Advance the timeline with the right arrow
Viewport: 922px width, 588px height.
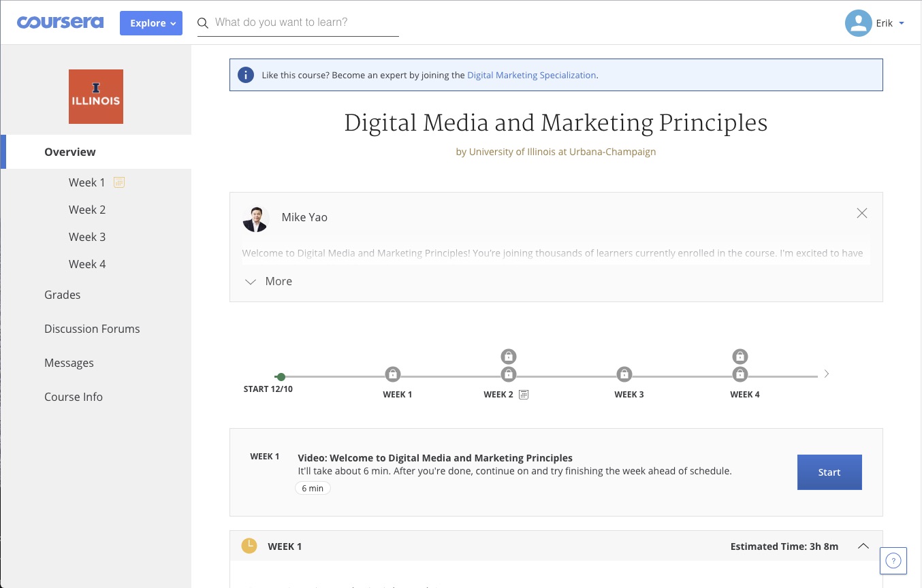(827, 374)
